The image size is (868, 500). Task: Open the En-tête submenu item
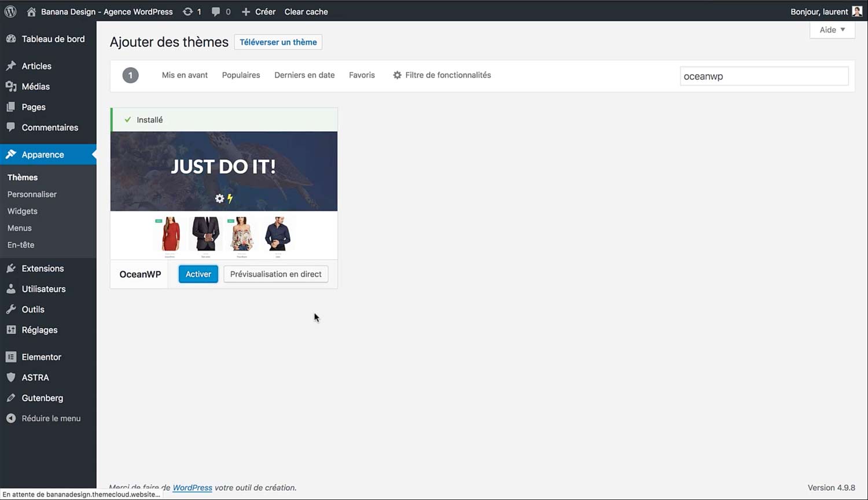coord(21,245)
